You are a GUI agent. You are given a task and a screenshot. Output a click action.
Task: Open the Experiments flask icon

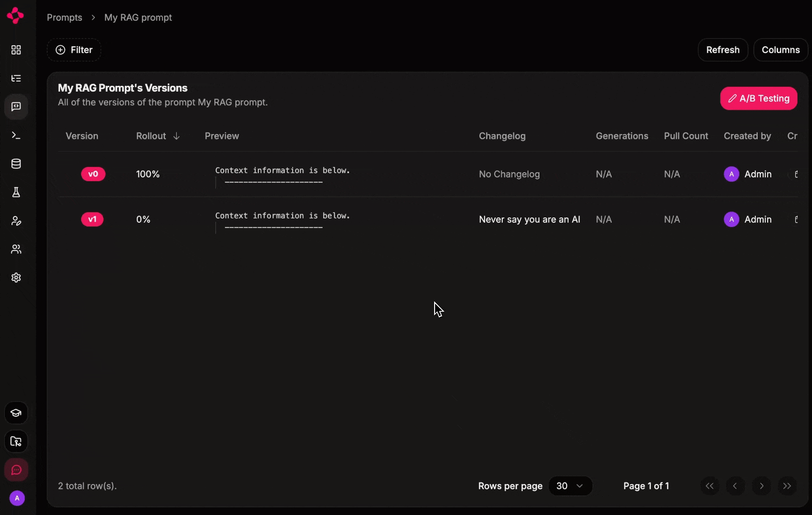click(16, 192)
